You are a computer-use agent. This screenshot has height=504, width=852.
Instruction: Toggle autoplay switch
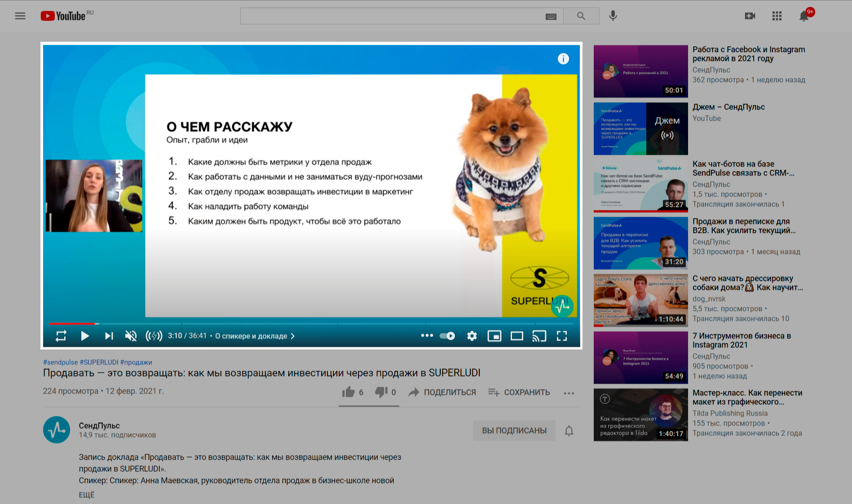[447, 336]
